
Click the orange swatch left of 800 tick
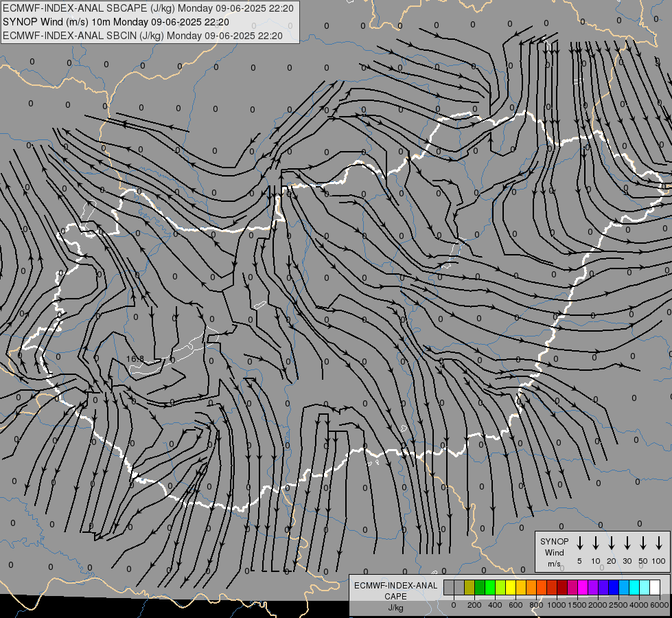point(531,587)
